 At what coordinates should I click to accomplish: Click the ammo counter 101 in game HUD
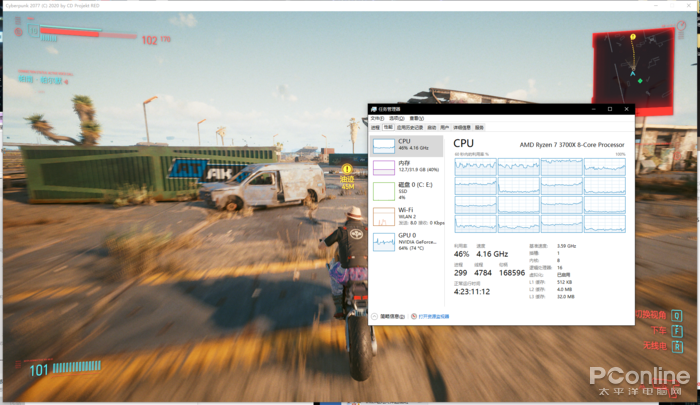[38, 370]
